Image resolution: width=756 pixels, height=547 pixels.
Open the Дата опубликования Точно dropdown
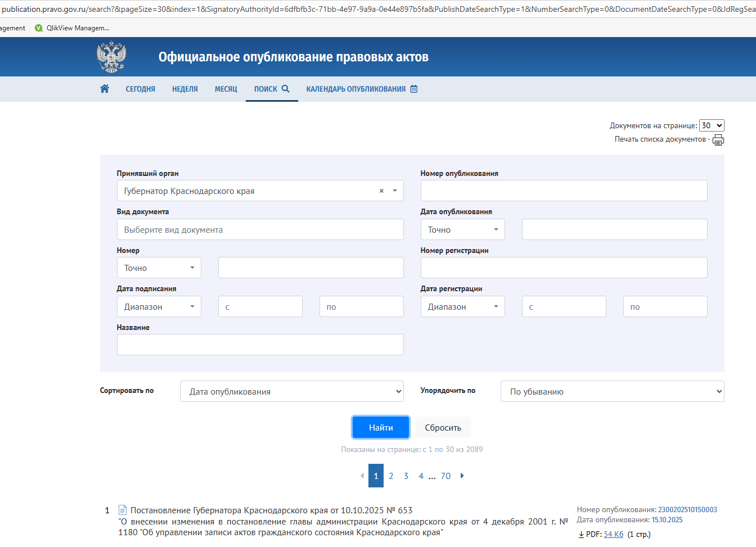(x=462, y=229)
